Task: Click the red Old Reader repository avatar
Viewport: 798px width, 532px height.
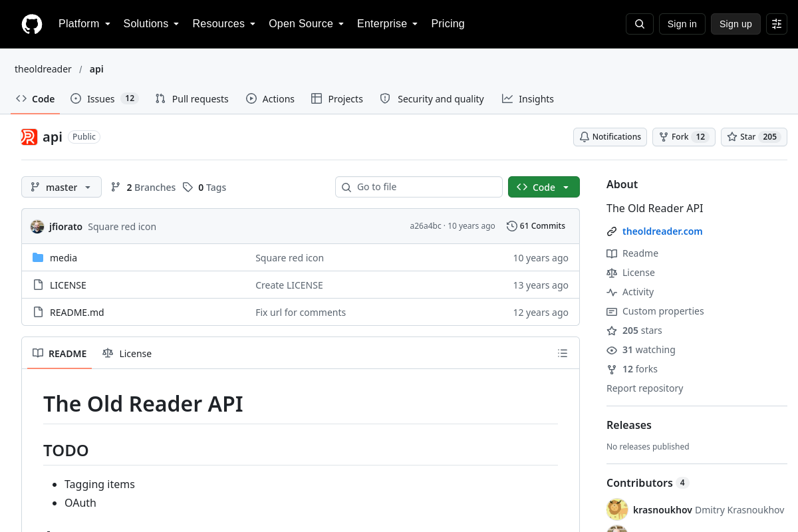Action: click(x=29, y=137)
